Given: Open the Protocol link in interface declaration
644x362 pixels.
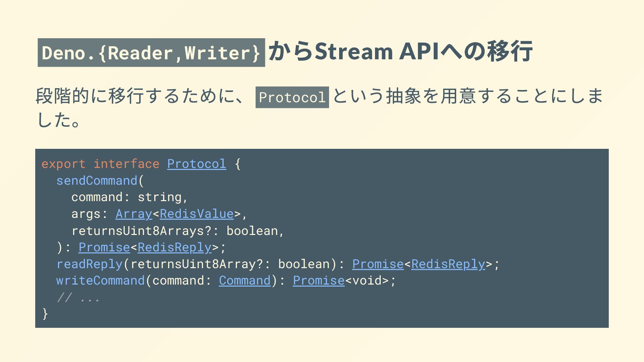Looking at the screenshot, I should coord(197,164).
